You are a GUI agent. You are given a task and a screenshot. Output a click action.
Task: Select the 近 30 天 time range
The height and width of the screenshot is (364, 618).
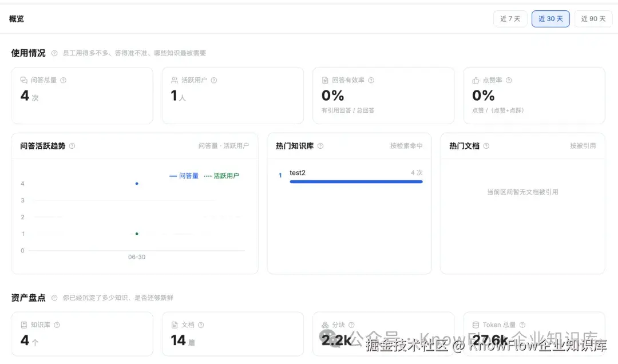(550, 19)
